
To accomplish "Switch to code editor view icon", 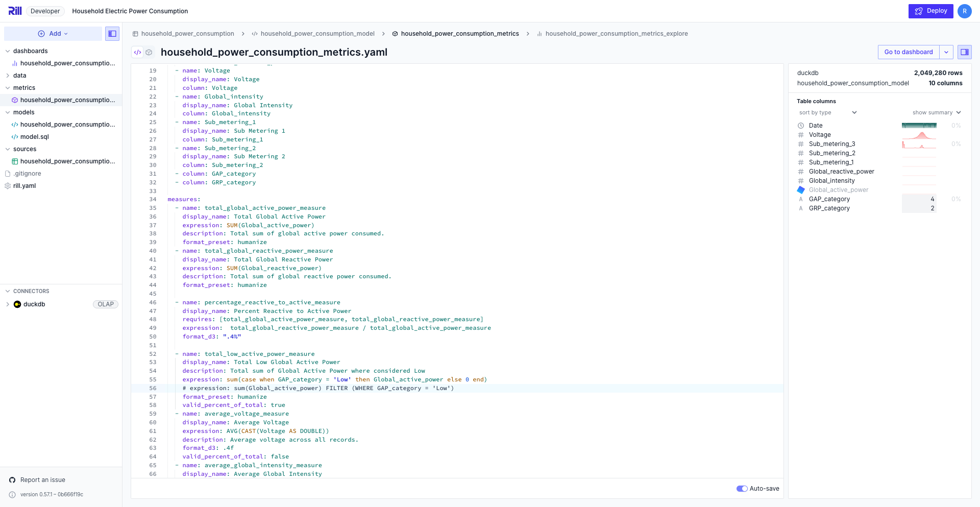I will coord(137,52).
